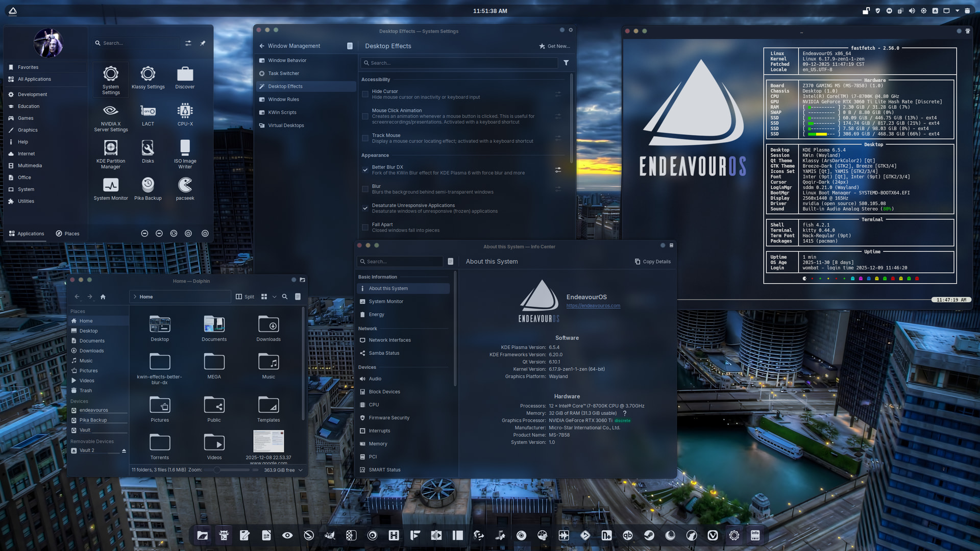This screenshot has height=551, width=980.
Task: Uncheck the Better Blur DX effect
Action: [365, 170]
